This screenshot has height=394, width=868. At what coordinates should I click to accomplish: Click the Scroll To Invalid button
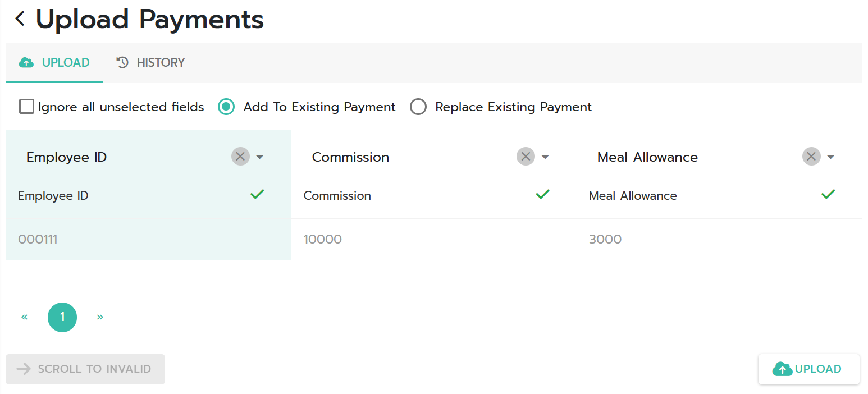click(85, 369)
